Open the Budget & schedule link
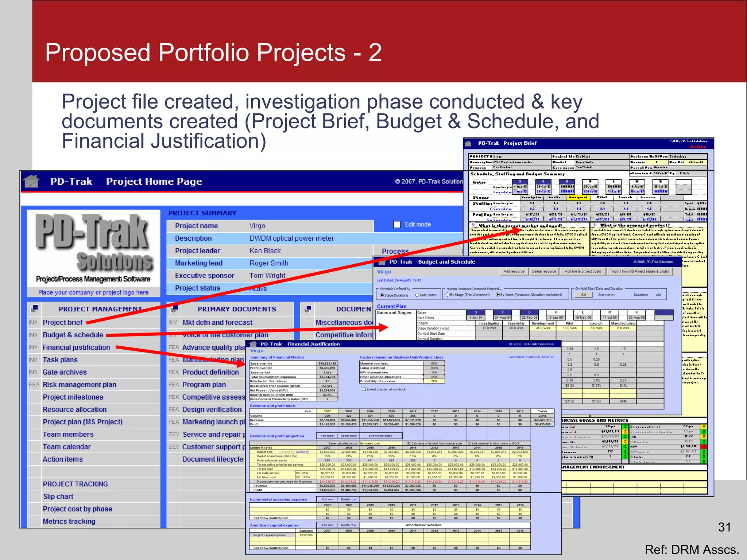Image resolution: width=747 pixels, height=560 pixels. pos(73,335)
